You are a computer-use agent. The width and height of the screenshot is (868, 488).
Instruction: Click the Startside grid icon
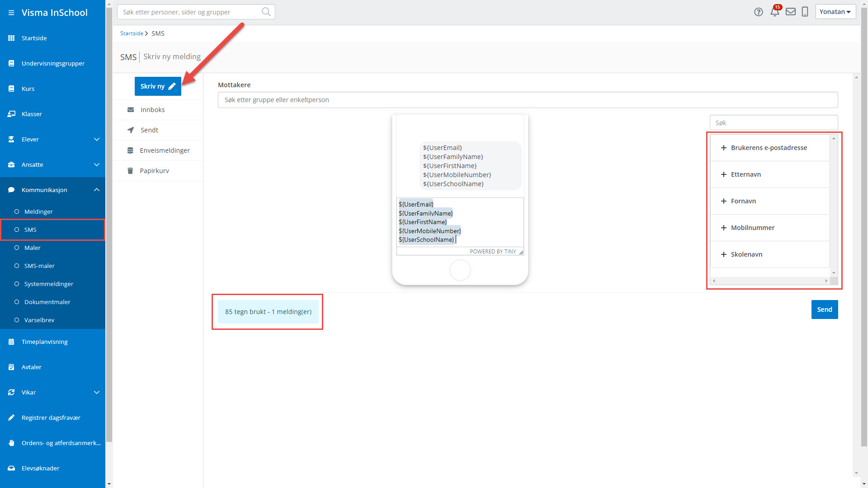11,38
